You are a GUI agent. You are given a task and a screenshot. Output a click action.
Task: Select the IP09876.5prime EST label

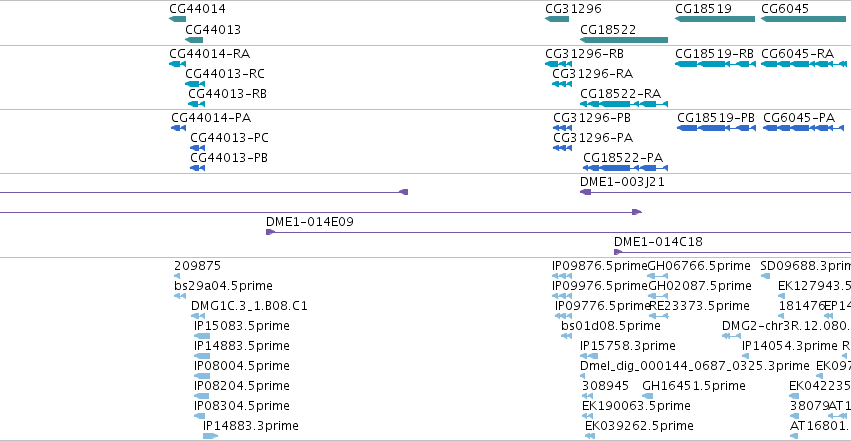tap(600, 266)
